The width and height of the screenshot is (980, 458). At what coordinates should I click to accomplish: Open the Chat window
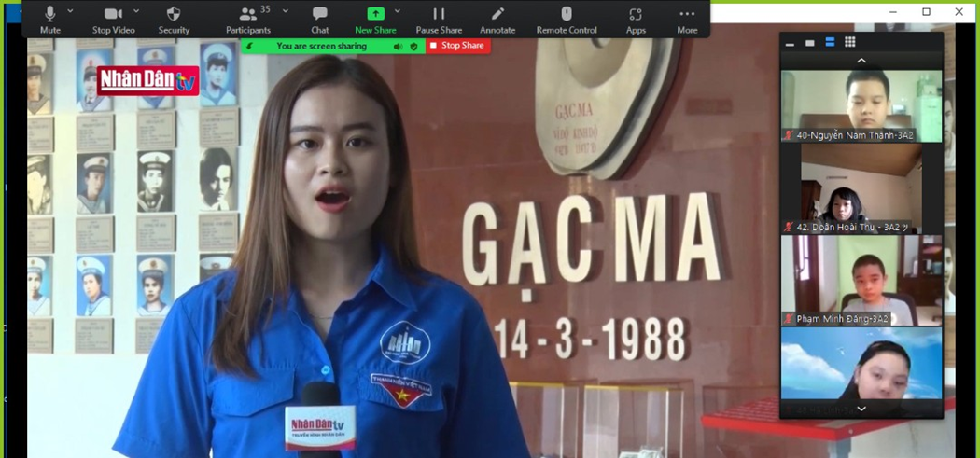320,20
